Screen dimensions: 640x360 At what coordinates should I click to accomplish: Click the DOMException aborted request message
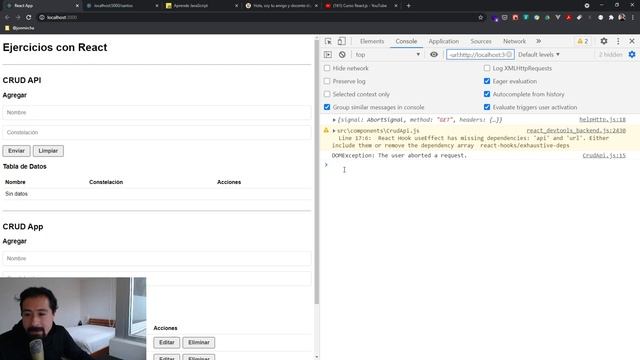399,156
